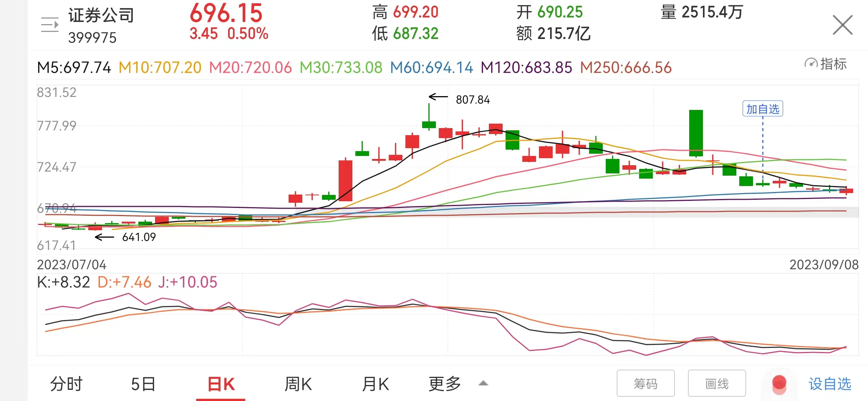Click the 777.99 axis label
This screenshot has width=868, height=401.
[x=56, y=126]
